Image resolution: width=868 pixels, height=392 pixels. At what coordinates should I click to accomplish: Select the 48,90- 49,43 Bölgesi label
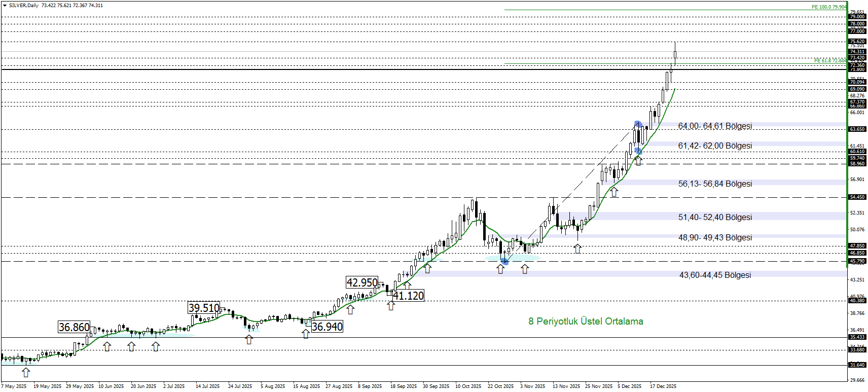(715, 237)
